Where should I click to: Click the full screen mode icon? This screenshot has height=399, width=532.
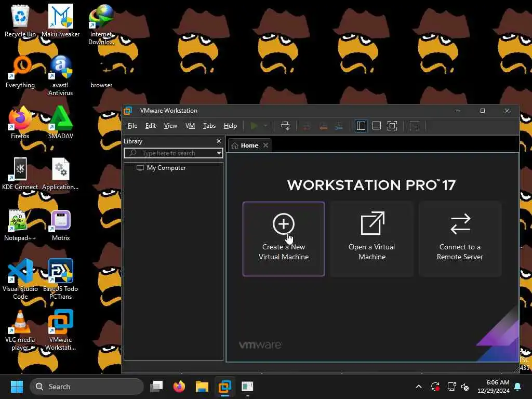pyautogui.click(x=392, y=126)
